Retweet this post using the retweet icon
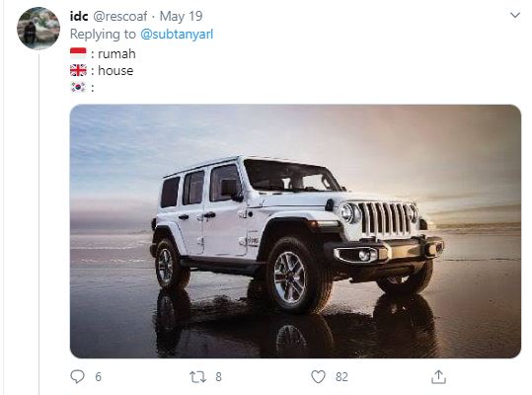Screen dimensions: 532x395 click(197, 377)
